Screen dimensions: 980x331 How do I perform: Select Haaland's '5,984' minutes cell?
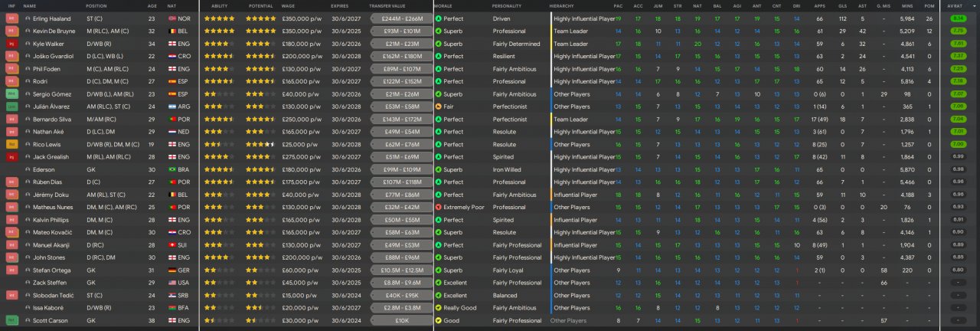coord(907,18)
